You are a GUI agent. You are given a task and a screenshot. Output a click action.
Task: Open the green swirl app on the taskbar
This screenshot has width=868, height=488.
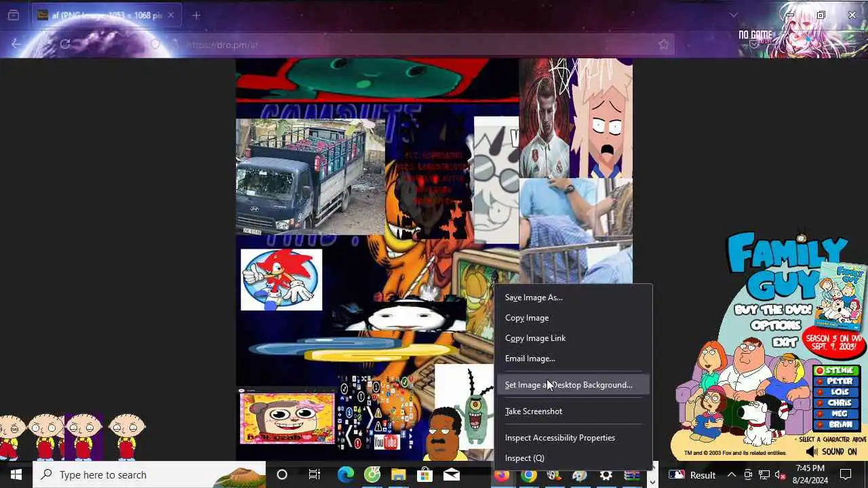click(x=372, y=474)
